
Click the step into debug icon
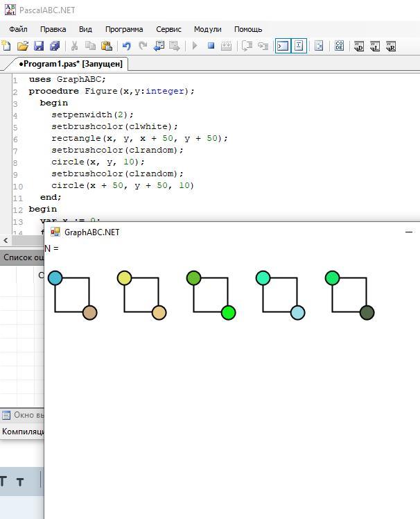point(263,46)
